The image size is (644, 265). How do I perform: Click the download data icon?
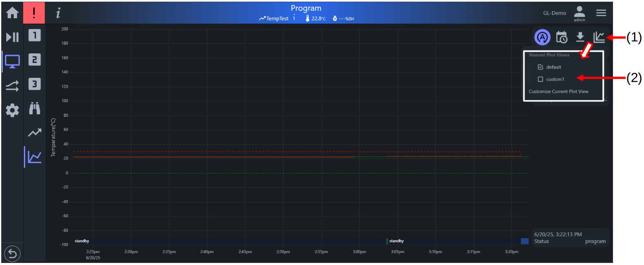pos(580,37)
